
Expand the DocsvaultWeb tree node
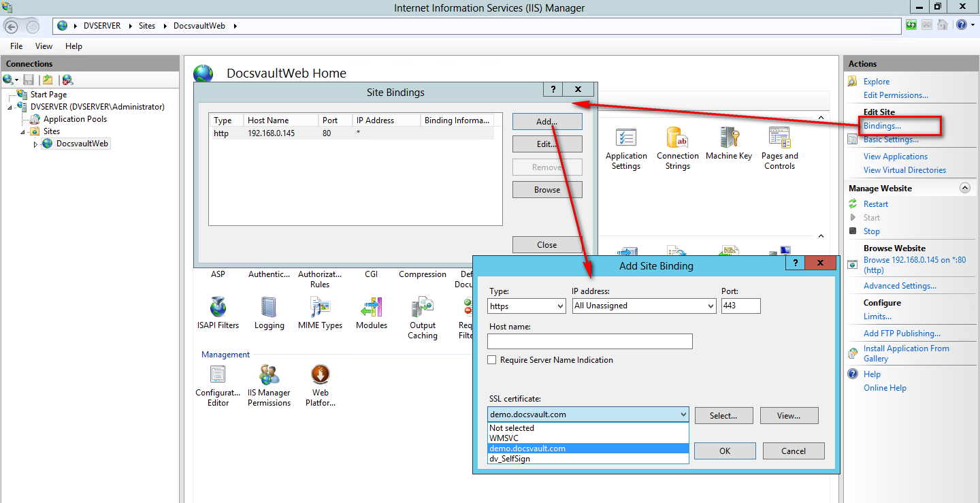pos(35,144)
